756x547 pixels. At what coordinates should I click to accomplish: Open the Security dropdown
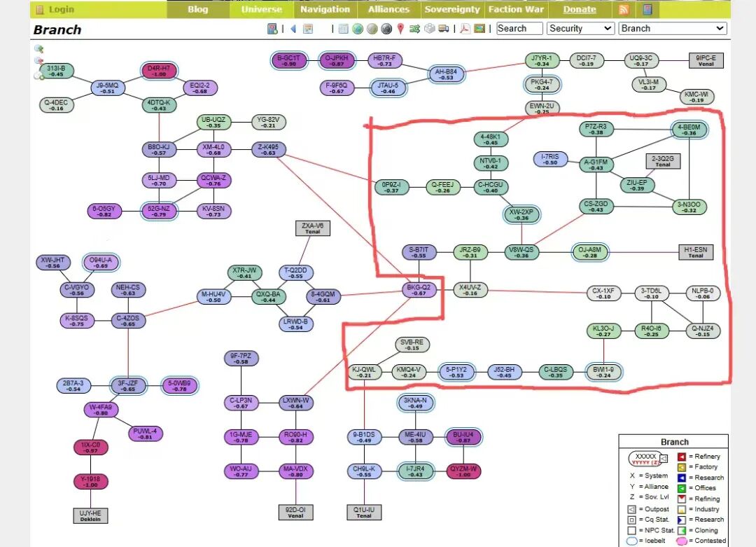point(580,29)
